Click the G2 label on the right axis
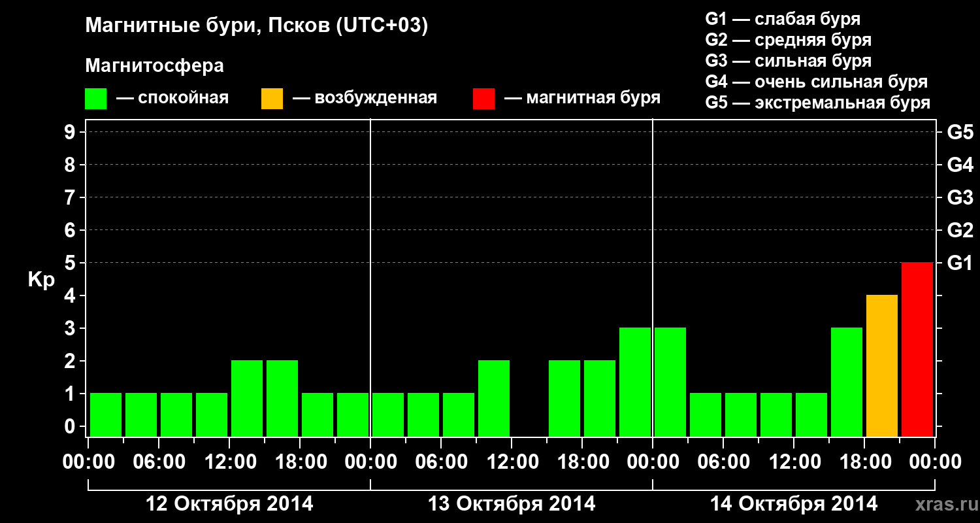This screenshot has height=523, width=980. [x=960, y=231]
